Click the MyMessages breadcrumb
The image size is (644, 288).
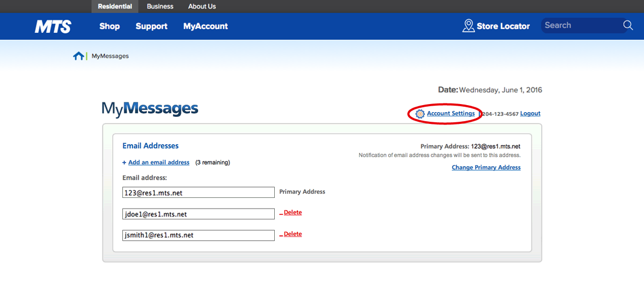click(110, 56)
